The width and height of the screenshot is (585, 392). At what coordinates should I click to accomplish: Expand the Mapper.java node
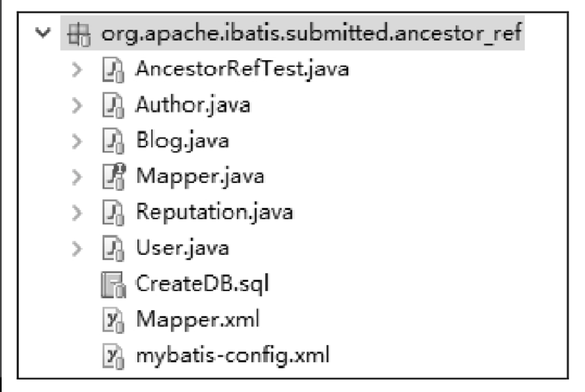tap(76, 177)
